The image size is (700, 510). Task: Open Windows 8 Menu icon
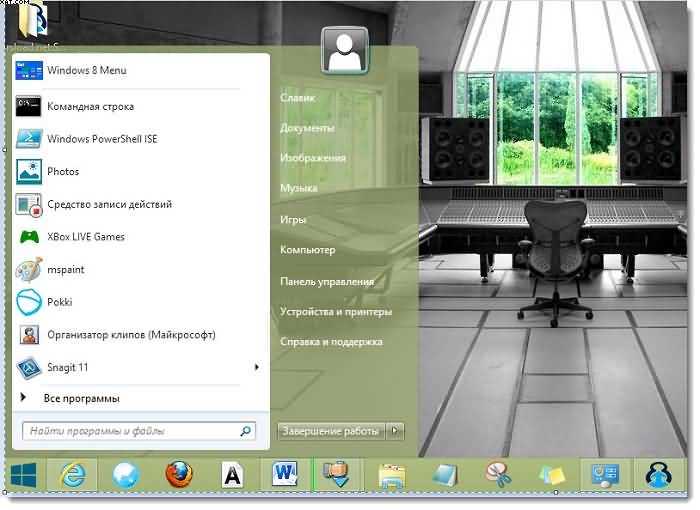coord(29,71)
